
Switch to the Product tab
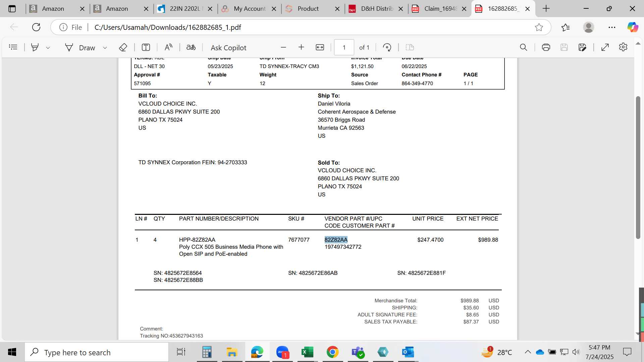308,9
